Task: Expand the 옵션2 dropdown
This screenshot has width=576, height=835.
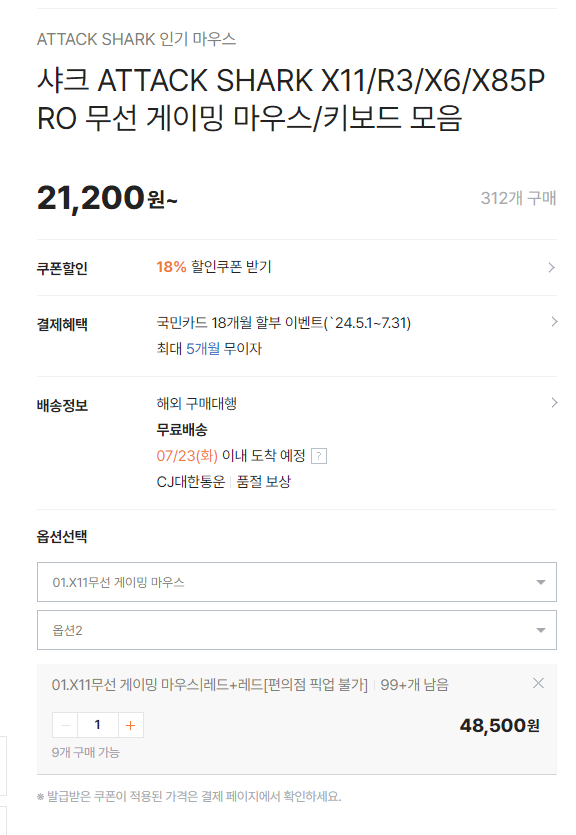Action: pos(297,630)
